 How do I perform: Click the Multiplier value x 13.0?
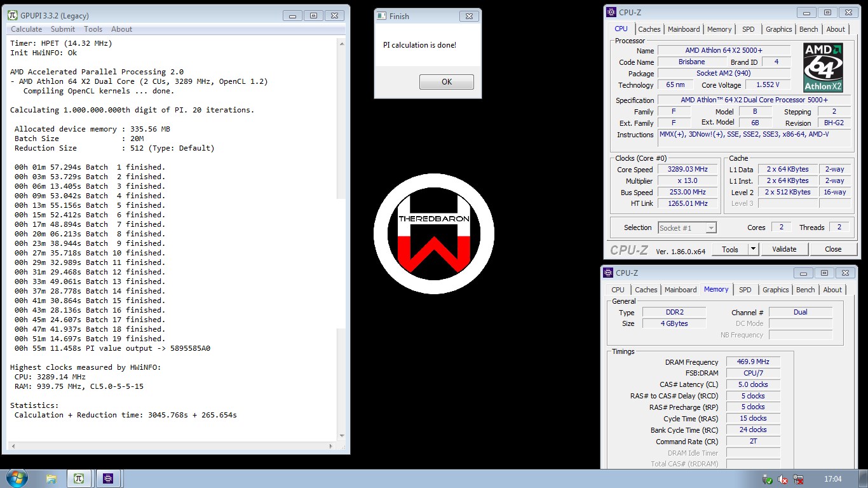[688, 181]
